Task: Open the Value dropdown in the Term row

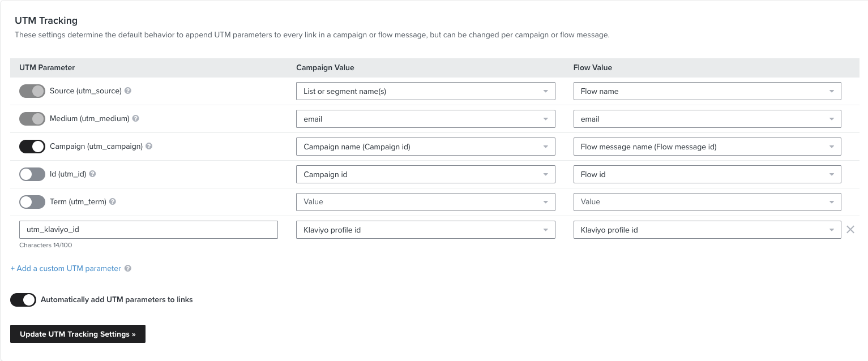Action: click(x=425, y=202)
